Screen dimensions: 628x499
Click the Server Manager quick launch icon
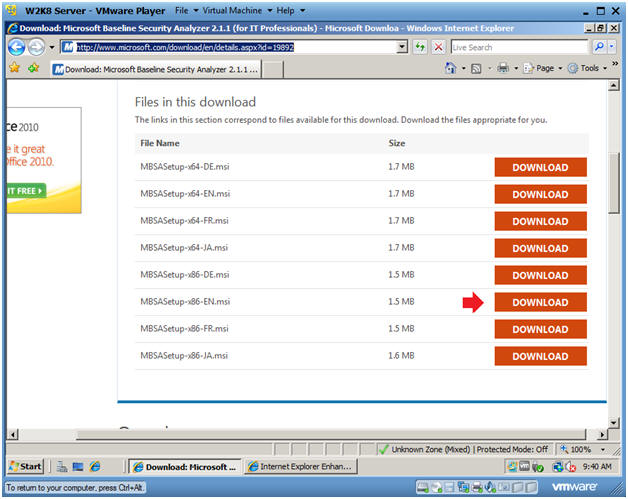tap(62, 467)
